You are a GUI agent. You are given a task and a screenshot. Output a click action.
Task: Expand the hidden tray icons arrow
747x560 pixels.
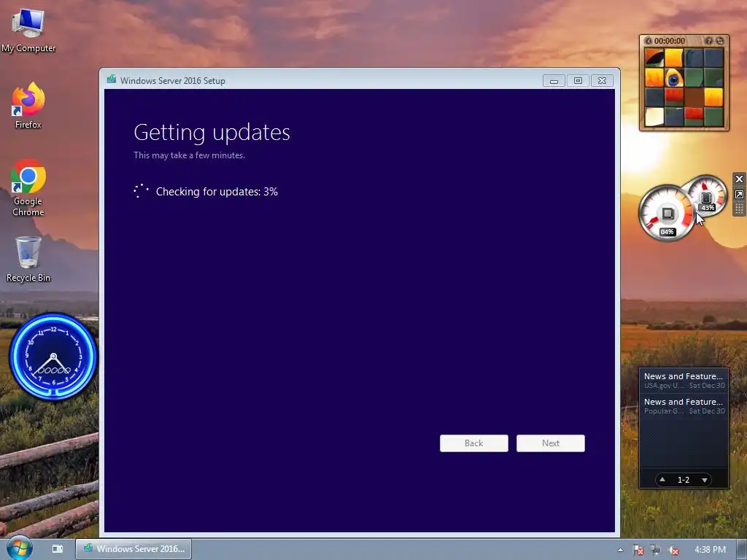pyautogui.click(x=620, y=550)
